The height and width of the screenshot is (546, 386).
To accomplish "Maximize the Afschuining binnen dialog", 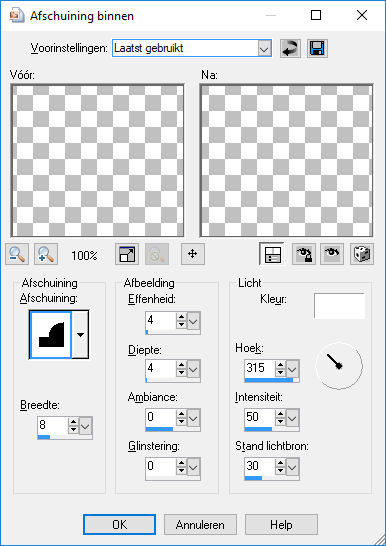I will click(x=316, y=15).
